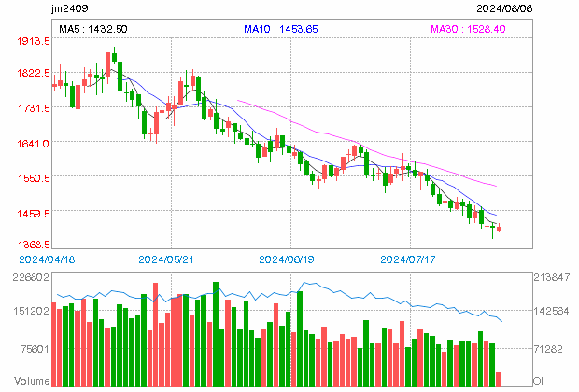Click the 1641.0 price axis label
Viewport: 579px width, 392px height.
coord(32,144)
